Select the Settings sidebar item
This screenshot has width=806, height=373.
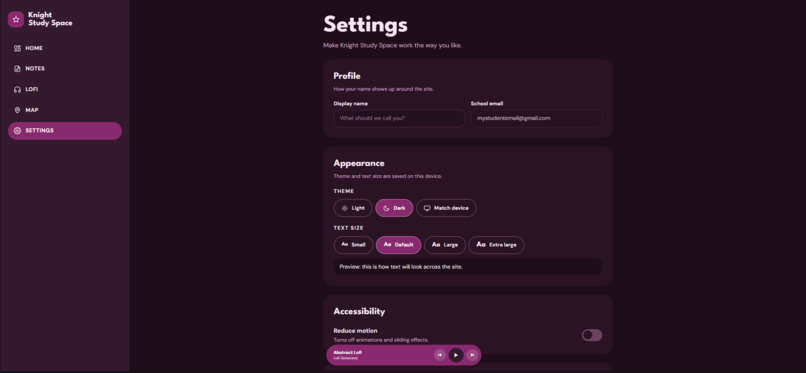(x=65, y=130)
